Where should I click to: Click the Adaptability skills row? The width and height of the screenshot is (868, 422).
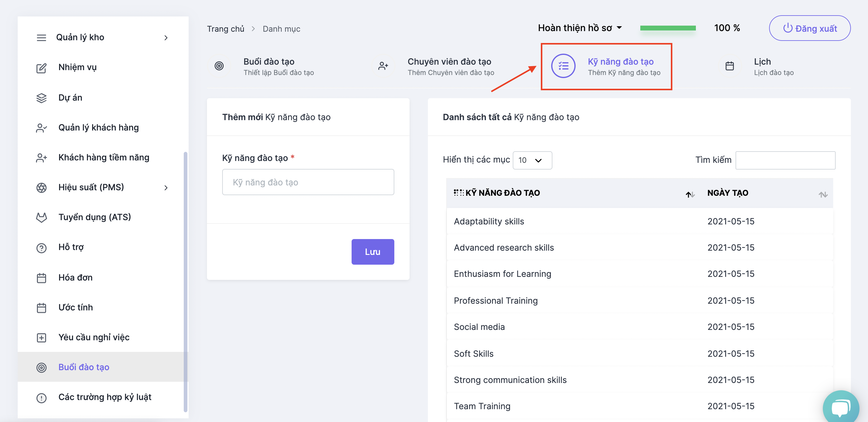tap(639, 221)
